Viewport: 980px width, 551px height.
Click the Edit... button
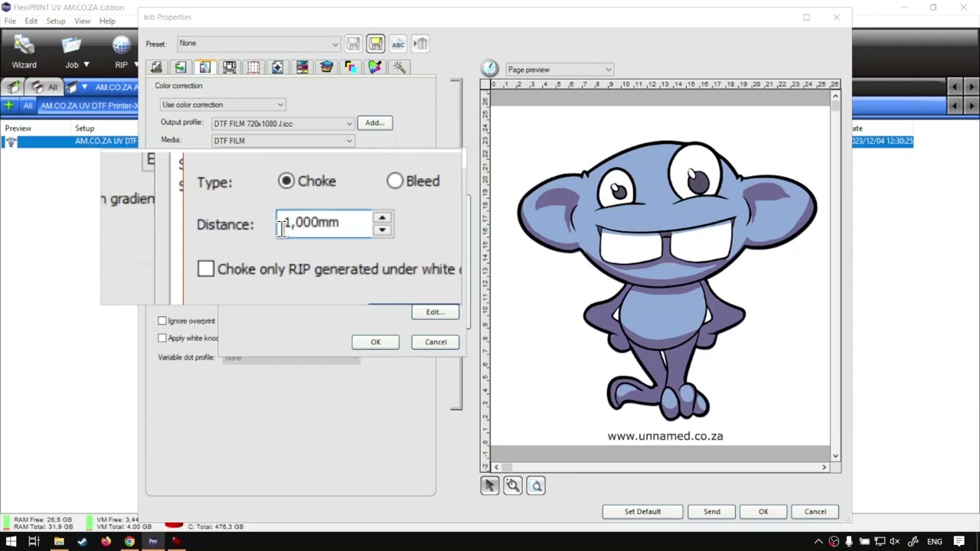coord(435,312)
